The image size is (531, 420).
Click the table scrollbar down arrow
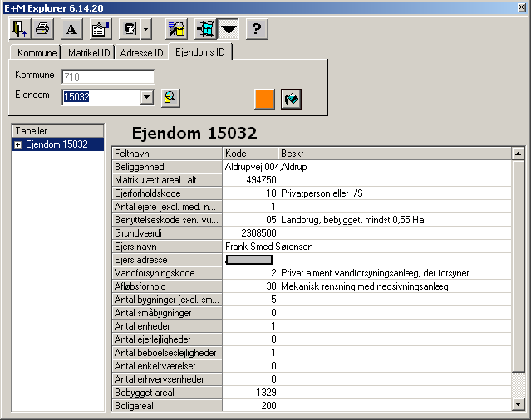[x=518, y=404]
